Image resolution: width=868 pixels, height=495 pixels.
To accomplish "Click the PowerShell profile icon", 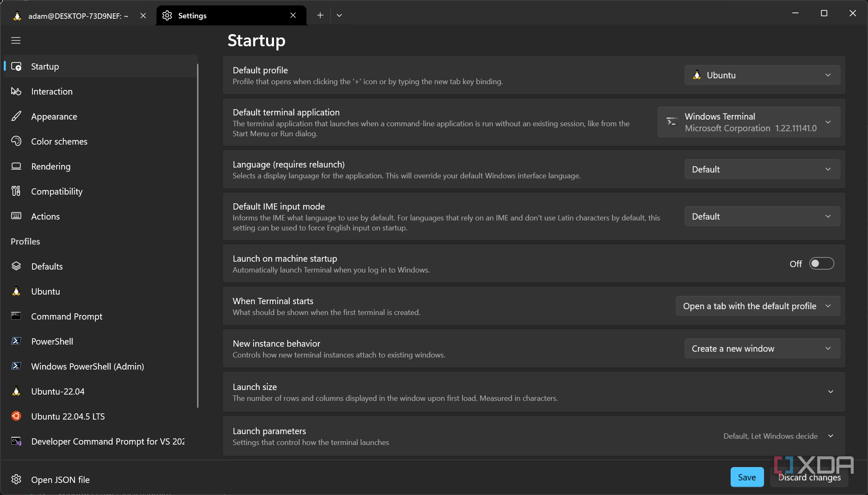I will coord(16,341).
